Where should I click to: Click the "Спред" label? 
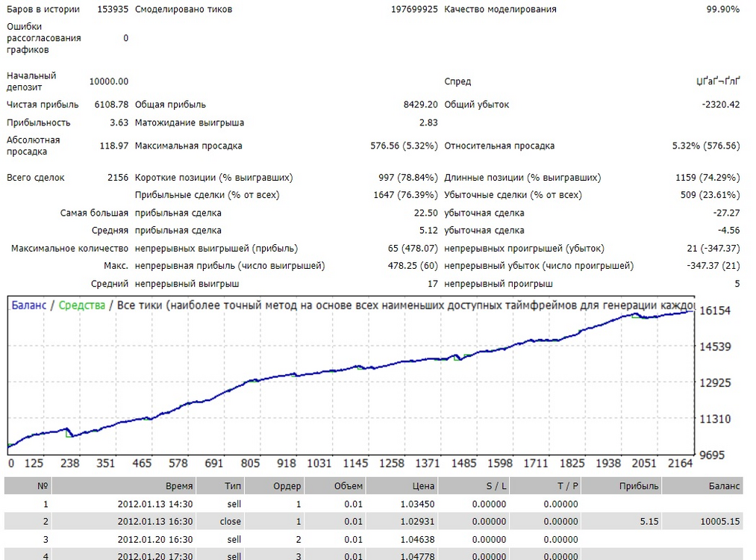(x=457, y=81)
